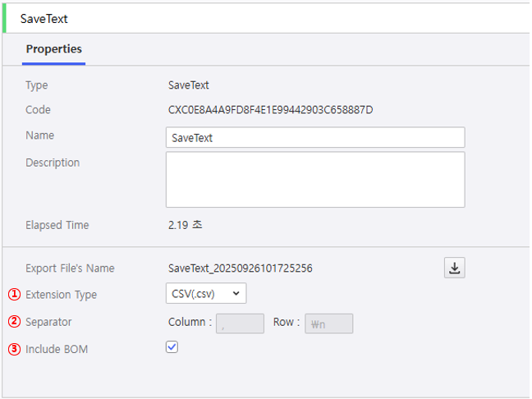Click the Separator label
The height and width of the screenshot is (399, 532).
[48, 322]
